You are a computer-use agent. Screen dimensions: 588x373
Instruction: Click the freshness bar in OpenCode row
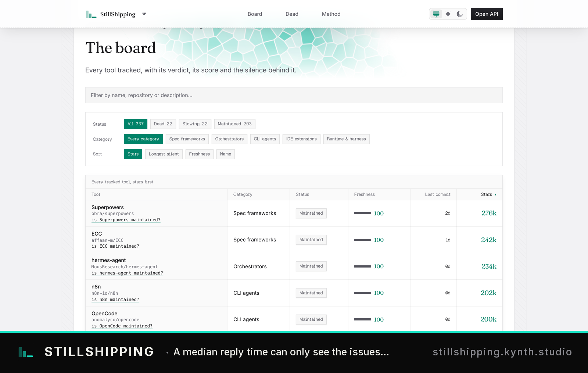click(363, 319)
